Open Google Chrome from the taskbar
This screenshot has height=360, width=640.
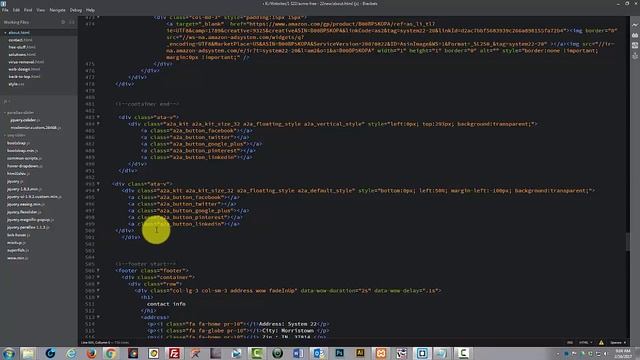(x=111, y=353)
